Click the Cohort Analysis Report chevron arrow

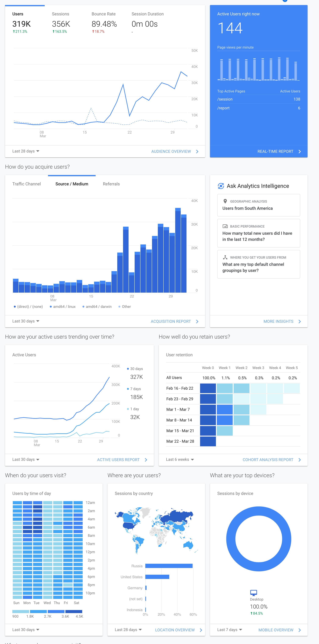coord(299,460)
